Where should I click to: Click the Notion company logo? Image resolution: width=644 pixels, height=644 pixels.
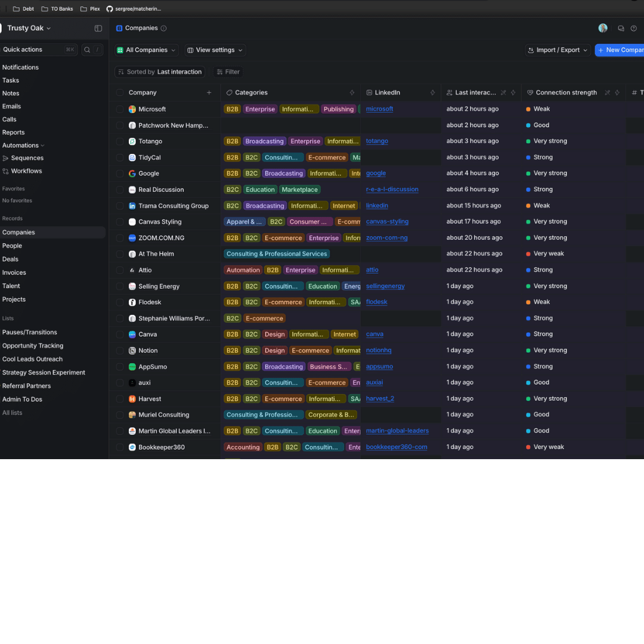pyautogui.click(x=132, y=351)
